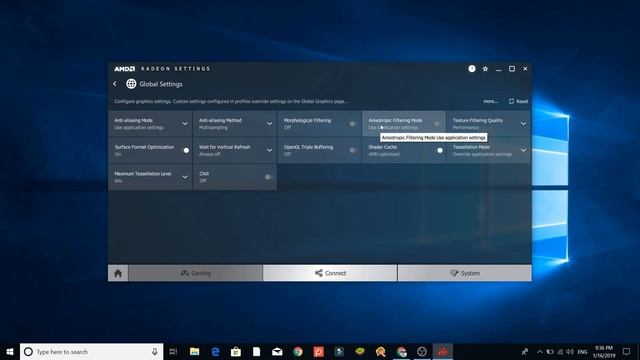
Task: Click the taskbar search box
Action: tap(91, 351)
